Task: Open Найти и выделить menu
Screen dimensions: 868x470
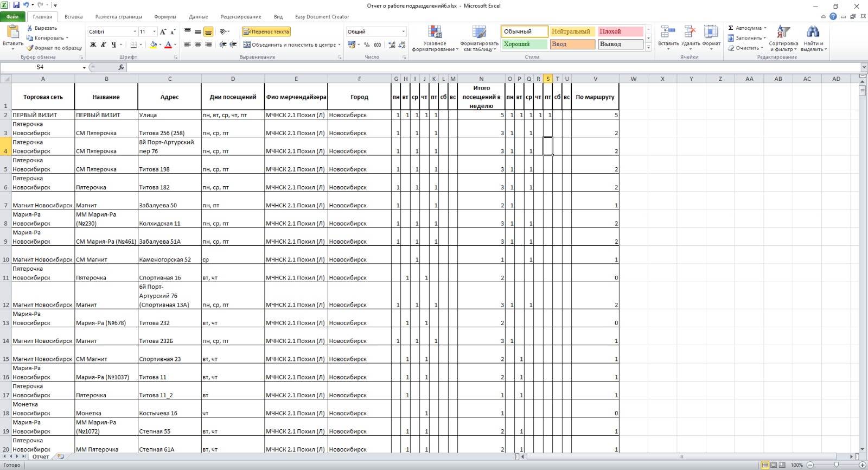Action: [x=813, y=38]
